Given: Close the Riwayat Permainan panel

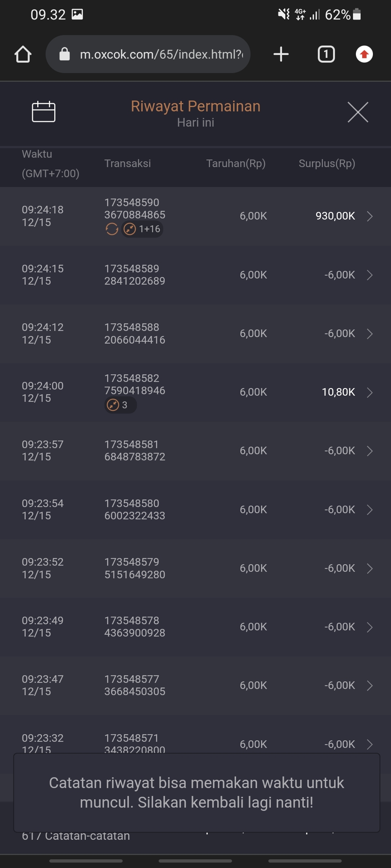Looking at the screenshot, I should point(358,112).
